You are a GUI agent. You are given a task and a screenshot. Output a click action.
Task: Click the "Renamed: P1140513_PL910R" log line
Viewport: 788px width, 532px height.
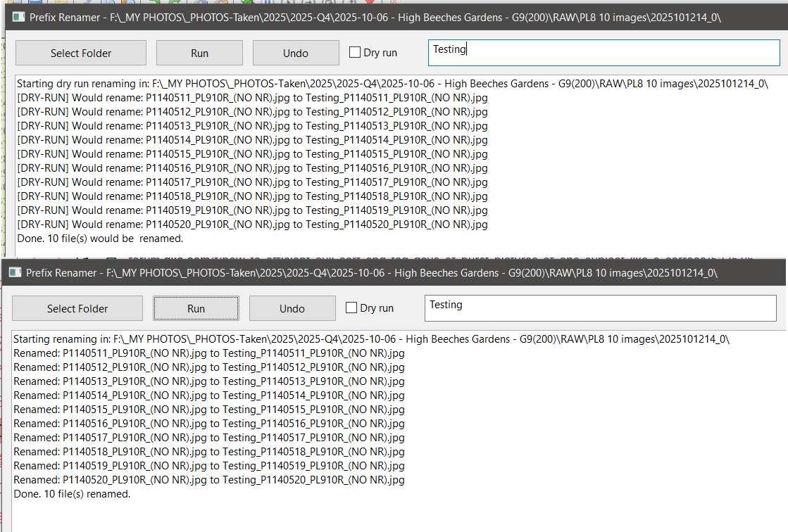pos(208,381)
